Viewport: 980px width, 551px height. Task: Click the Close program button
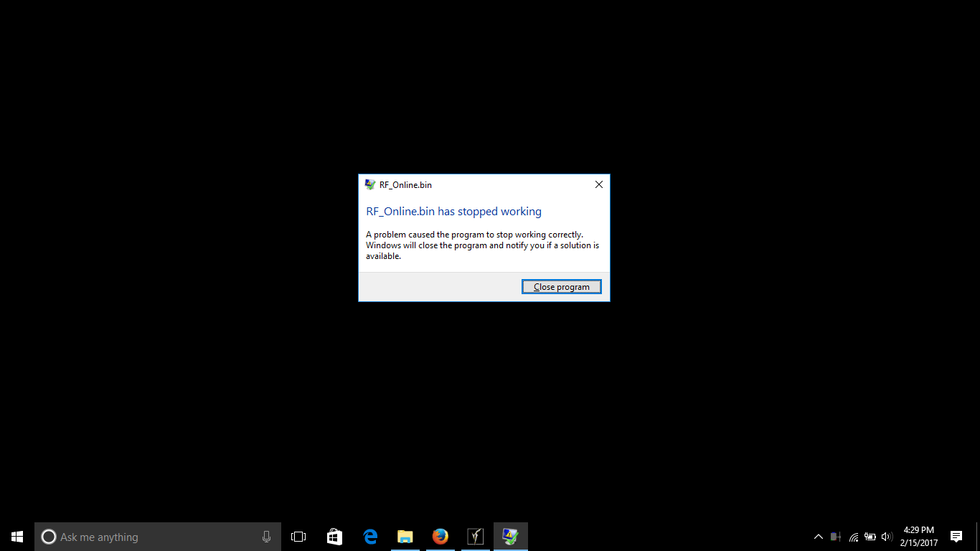click(561, 287)
